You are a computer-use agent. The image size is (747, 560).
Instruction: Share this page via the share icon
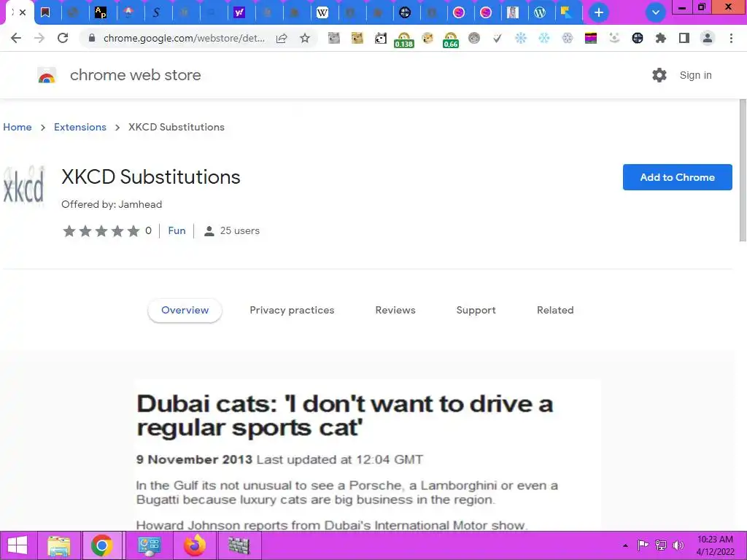click(282, 38)
